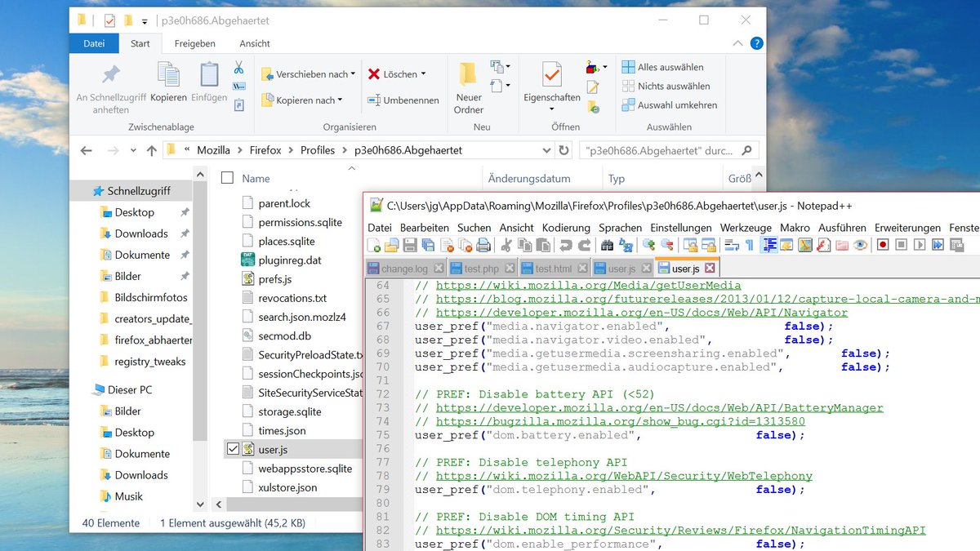Open Sprachen menu in Notepad++
This screenshot has width=980, height=551.
620,228
